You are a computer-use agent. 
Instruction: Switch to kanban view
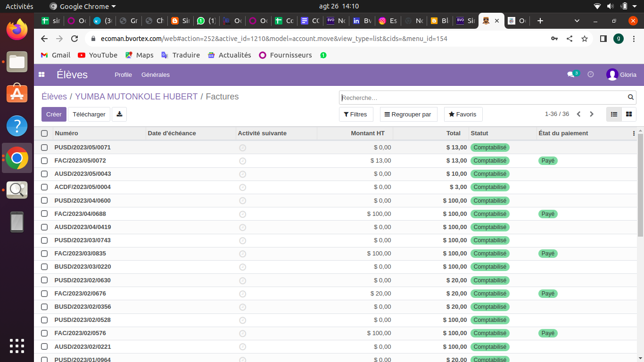(628, 114)
